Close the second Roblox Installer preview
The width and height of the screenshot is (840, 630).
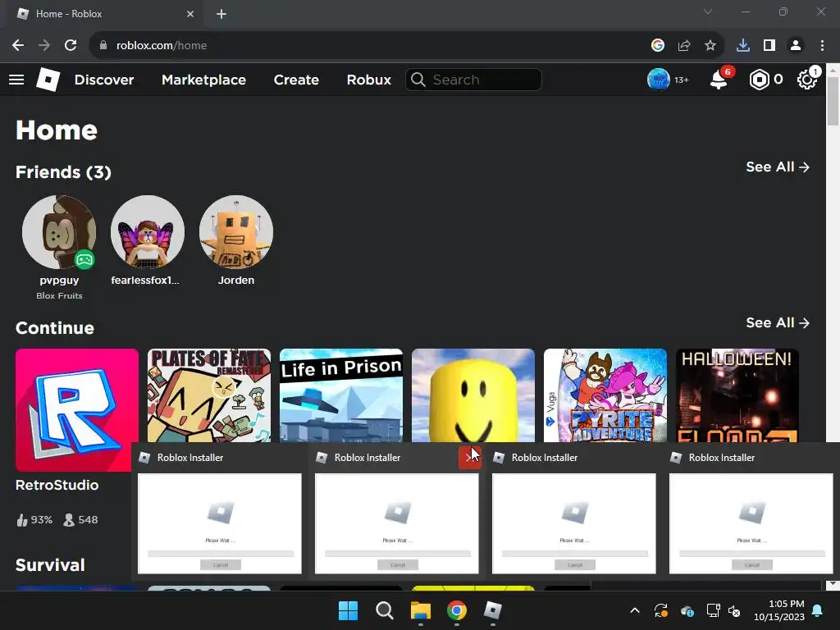470,458
